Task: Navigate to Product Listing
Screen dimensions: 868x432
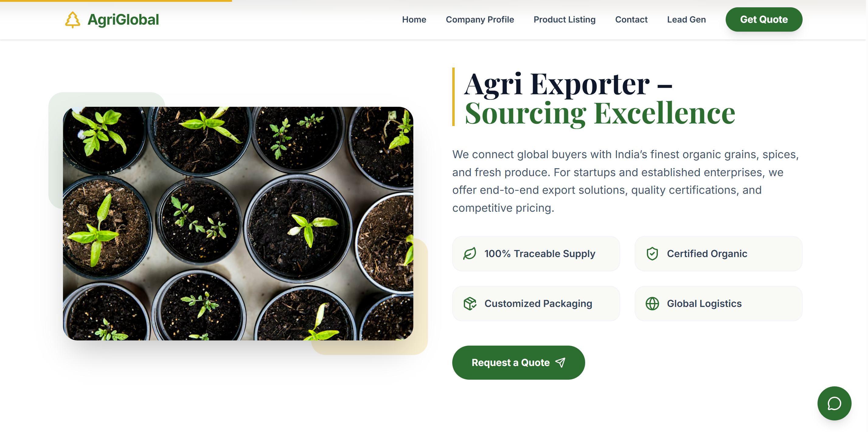Action: click(x=564, y=19)
